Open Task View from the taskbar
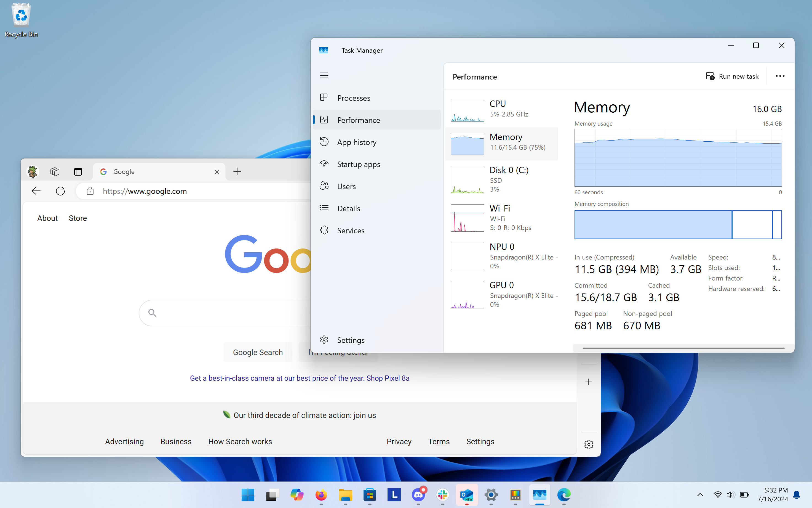The width and height of the screenshot is (812, 508). point(272,494)
